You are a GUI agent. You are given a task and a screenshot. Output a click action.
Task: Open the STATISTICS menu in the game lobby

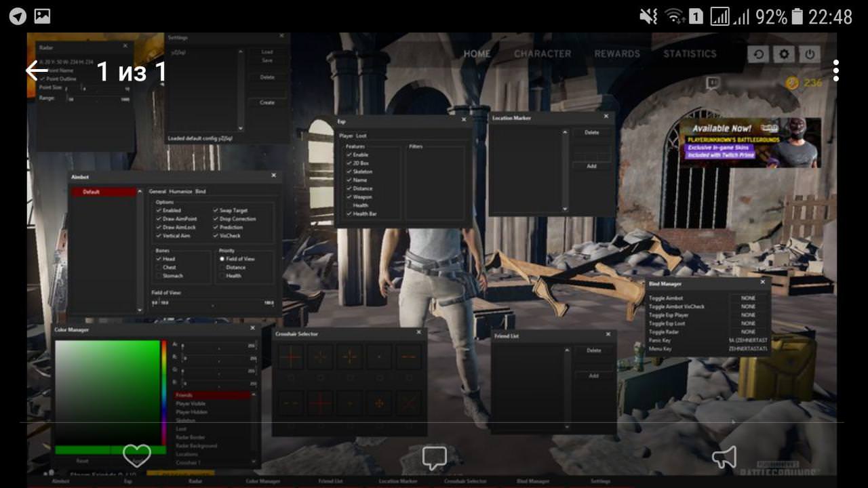pyautogui.click(x=690, y=54)
